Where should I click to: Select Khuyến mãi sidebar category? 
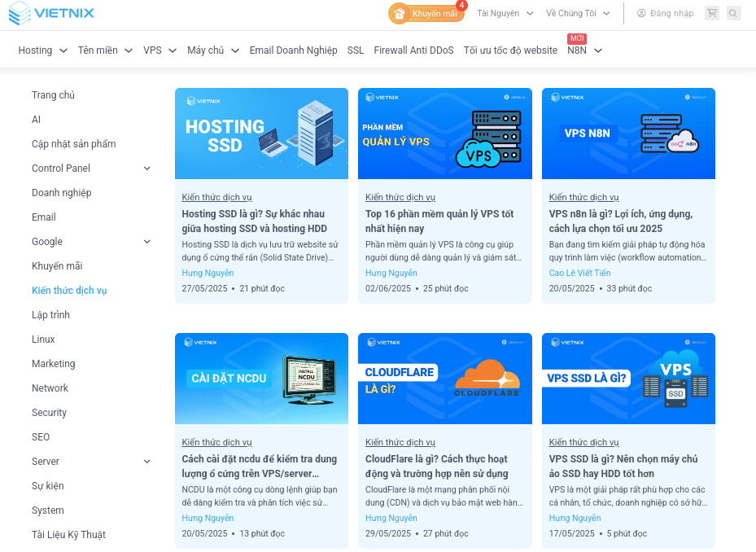(x=57, y=266)
